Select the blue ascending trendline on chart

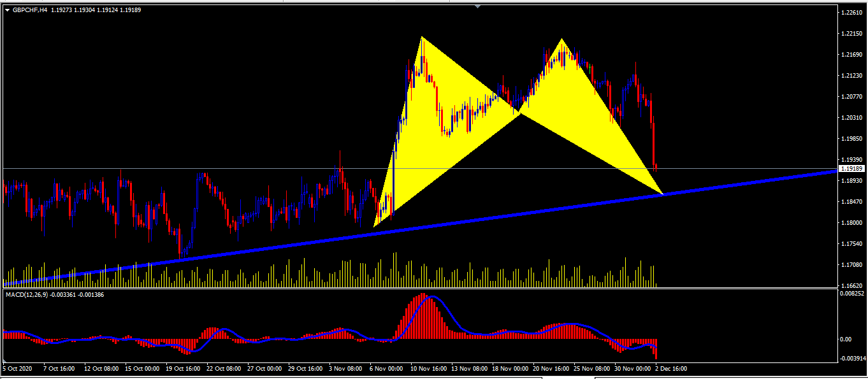click(421, 228)
